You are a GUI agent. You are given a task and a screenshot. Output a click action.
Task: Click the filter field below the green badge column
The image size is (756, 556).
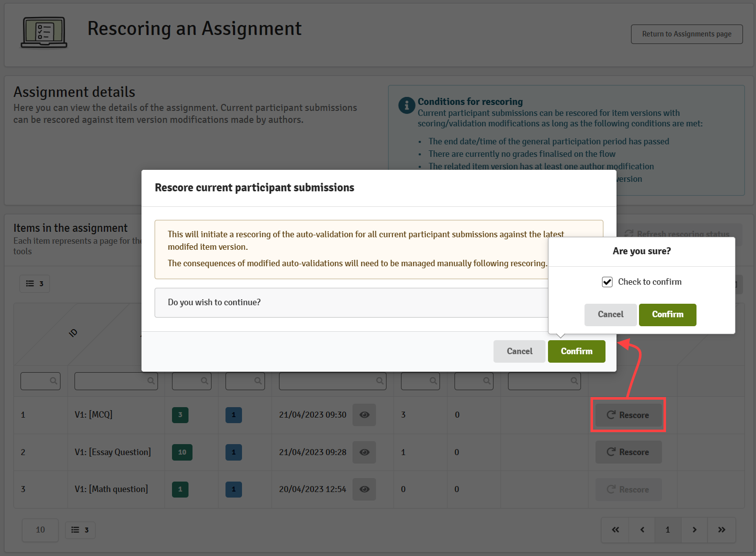[191, 381]
